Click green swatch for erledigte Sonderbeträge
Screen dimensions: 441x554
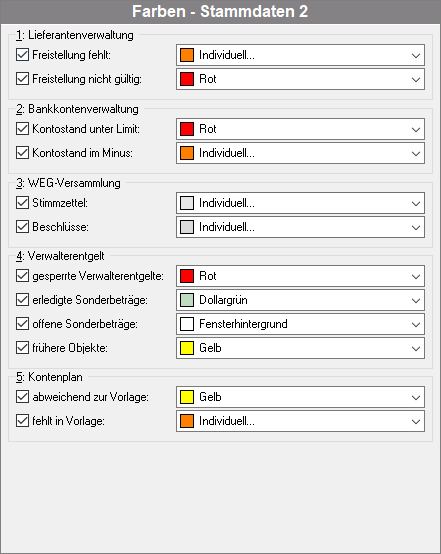pyautogui.click(x=187, y=300)
